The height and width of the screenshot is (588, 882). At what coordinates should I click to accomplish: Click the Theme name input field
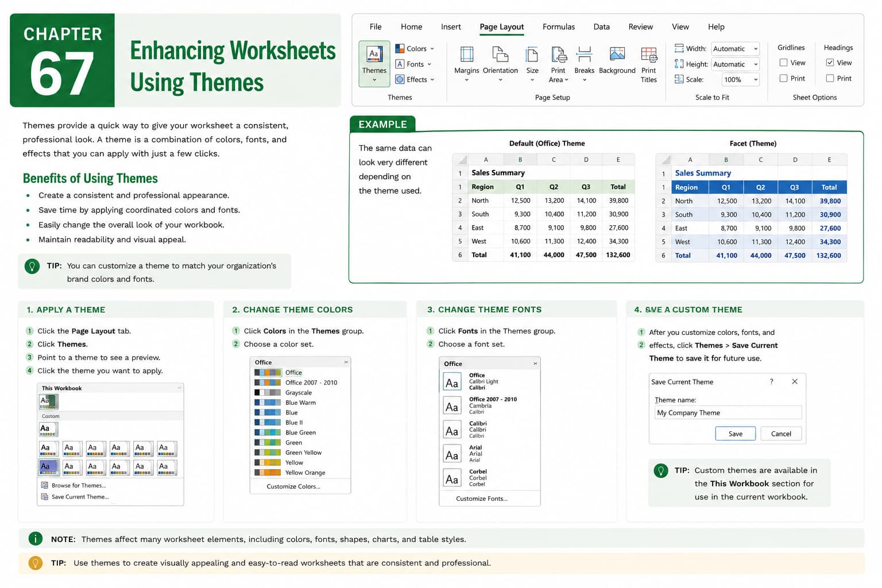coord(728,412)
